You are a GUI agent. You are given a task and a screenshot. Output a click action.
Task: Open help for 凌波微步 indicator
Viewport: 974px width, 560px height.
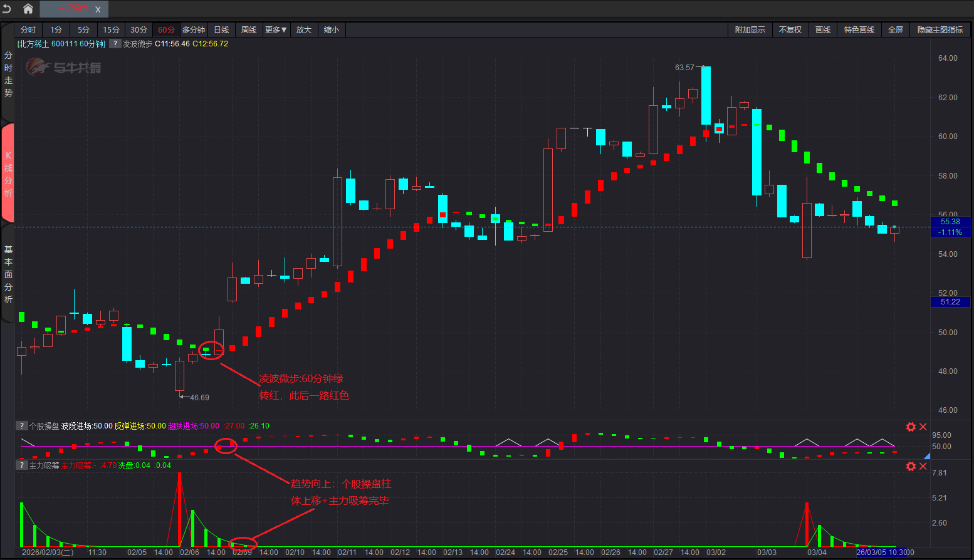point(115,44)
